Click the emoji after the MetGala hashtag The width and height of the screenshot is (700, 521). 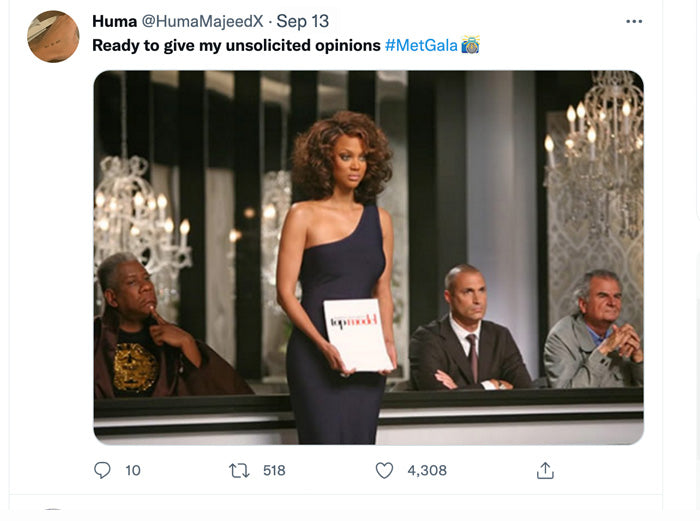pos(470,45)
